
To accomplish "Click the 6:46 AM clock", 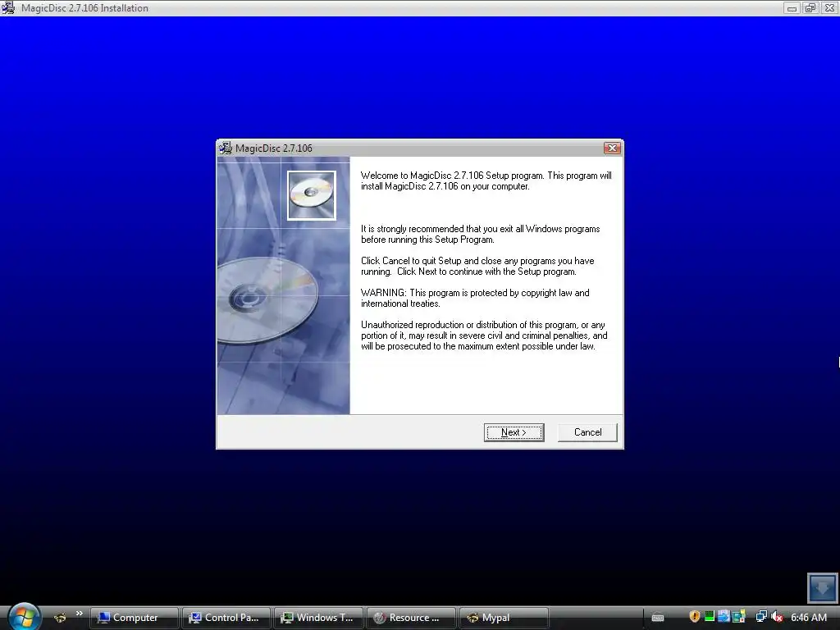I will point(808,618).
